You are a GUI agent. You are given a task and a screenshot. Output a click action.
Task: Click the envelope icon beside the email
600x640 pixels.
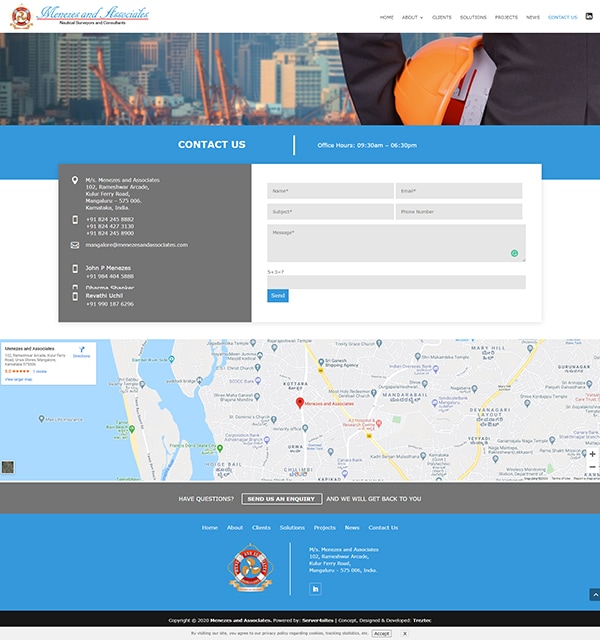(75, 245)
